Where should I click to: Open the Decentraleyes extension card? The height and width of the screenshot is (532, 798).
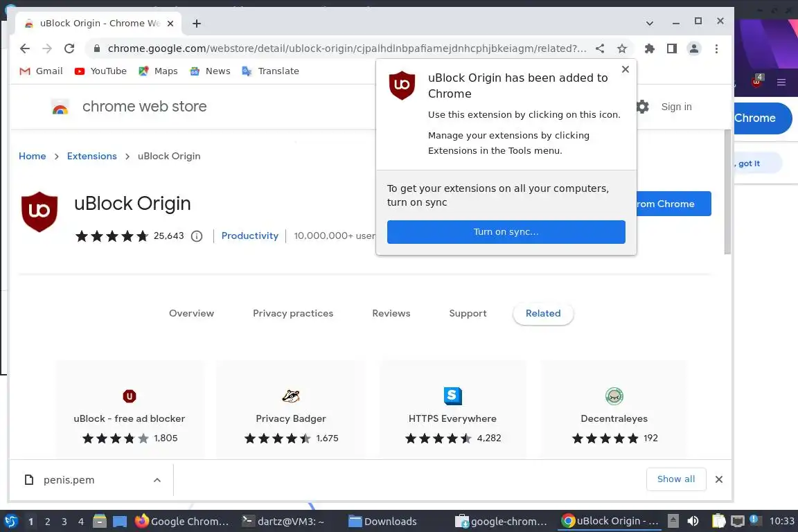(x=614, y=410)
